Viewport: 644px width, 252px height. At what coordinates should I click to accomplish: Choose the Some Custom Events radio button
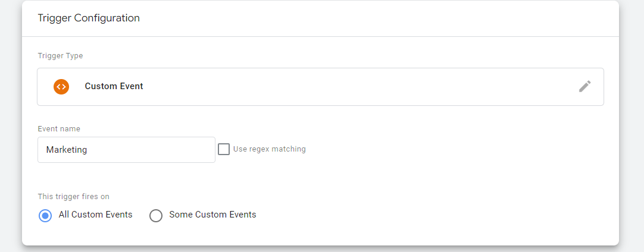click(156, 216)
